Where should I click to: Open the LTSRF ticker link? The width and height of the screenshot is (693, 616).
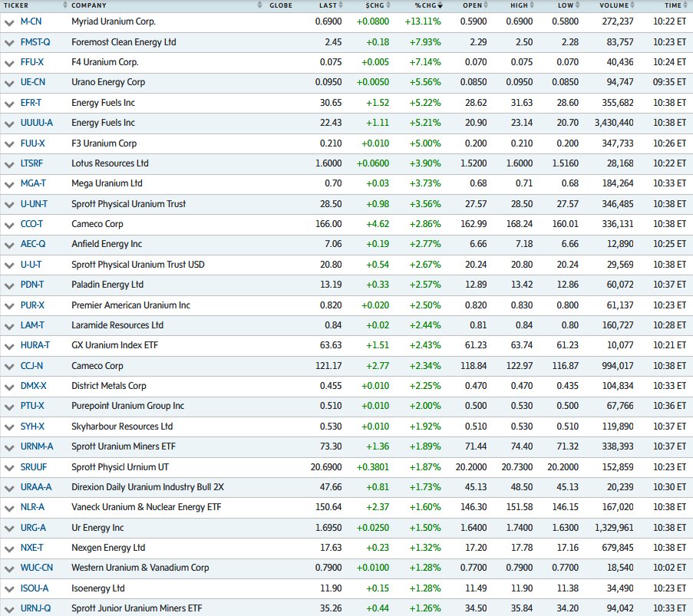click(x=31, y=163)
